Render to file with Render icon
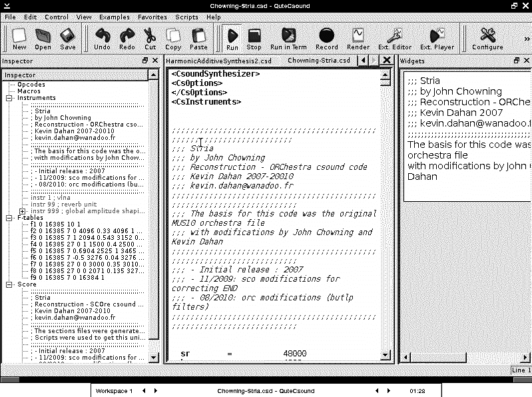This screenshot has height=397, width=532. pyautogui.click(x=358, y=39)
